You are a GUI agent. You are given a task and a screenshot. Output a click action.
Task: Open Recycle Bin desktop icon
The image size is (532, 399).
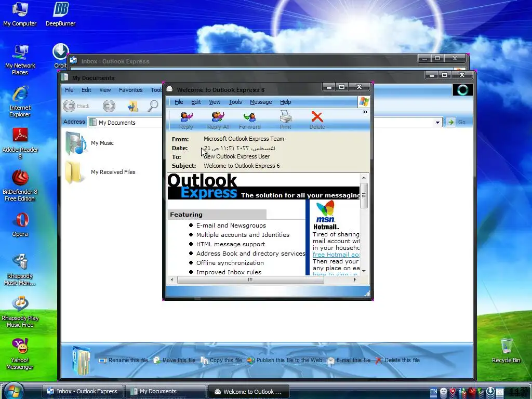(x=506, y=351)
